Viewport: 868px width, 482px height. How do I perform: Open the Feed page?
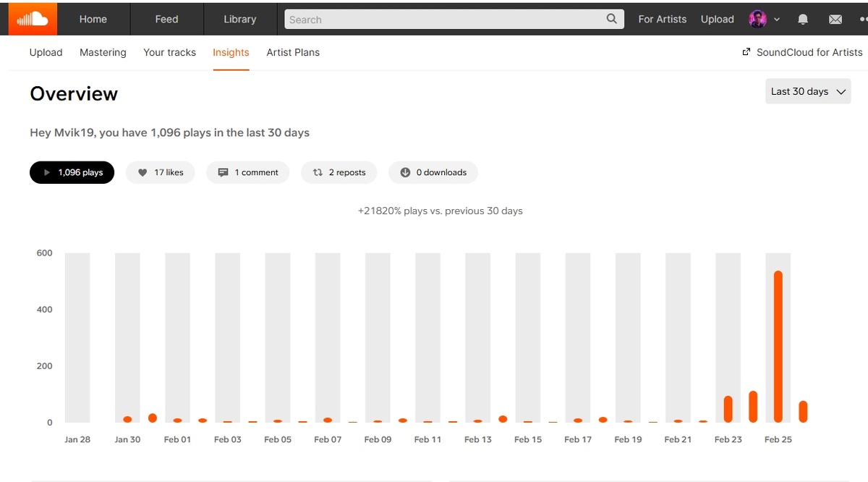(x=166, y=20)
